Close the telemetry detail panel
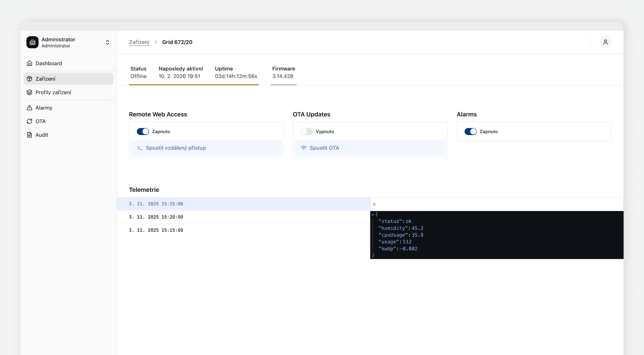 click(374, 204)
